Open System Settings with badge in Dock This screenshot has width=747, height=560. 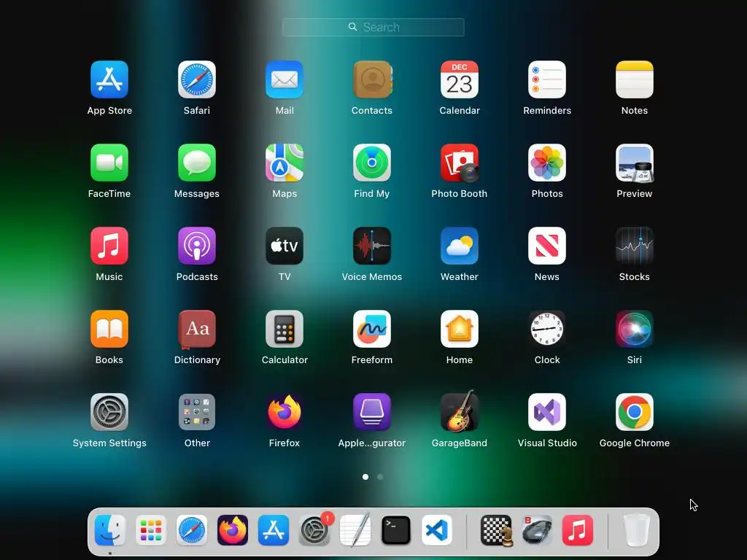pyautogui.click(x=314, y=531)
